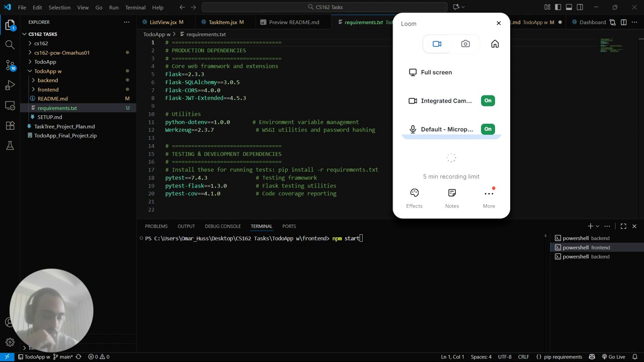Open README.md in the explorer

(78, 99)
